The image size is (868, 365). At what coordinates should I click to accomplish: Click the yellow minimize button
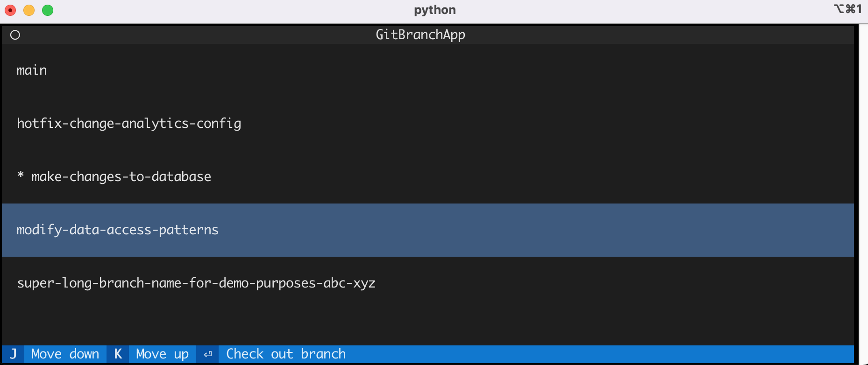coord(28,9)
